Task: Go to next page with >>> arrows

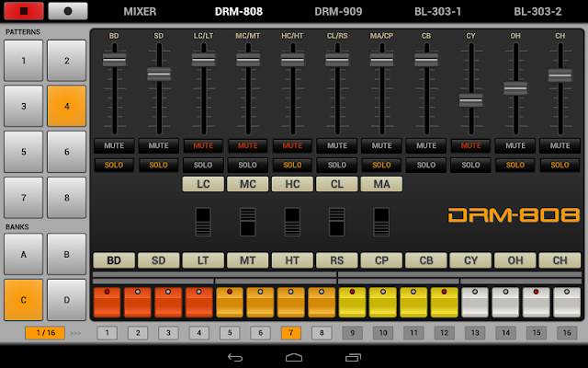Action: click(75, 333)
